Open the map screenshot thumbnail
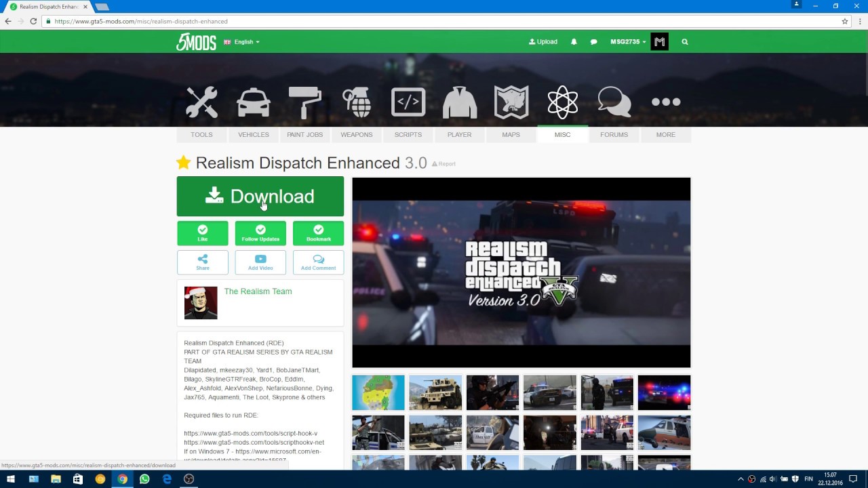 coord(378,392)
